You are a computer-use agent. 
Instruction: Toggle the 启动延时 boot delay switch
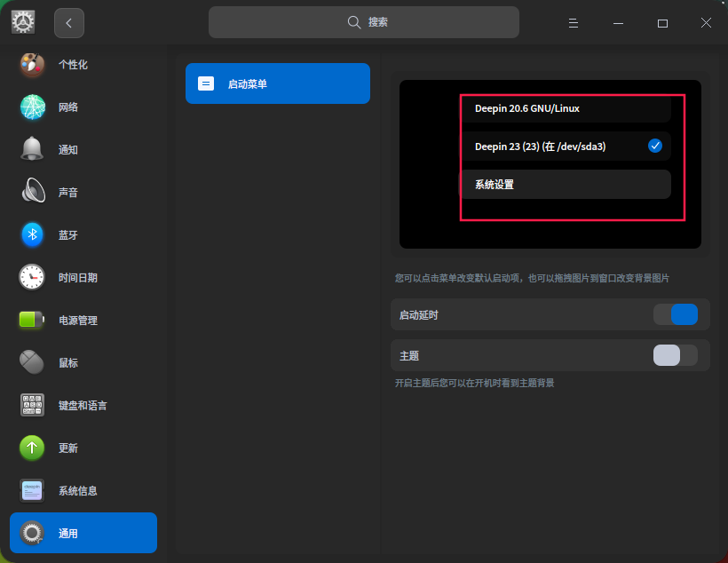(x=676, y=314)
